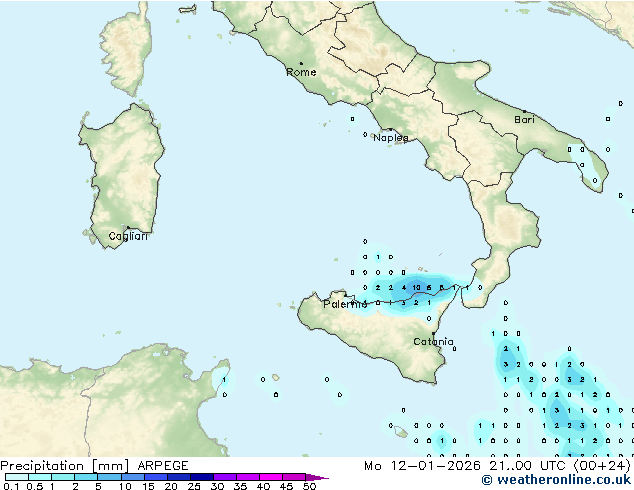634x490 pixels.
Task: Pick the legend swatch between 30 and 35
Action: (x=224, y=477)
